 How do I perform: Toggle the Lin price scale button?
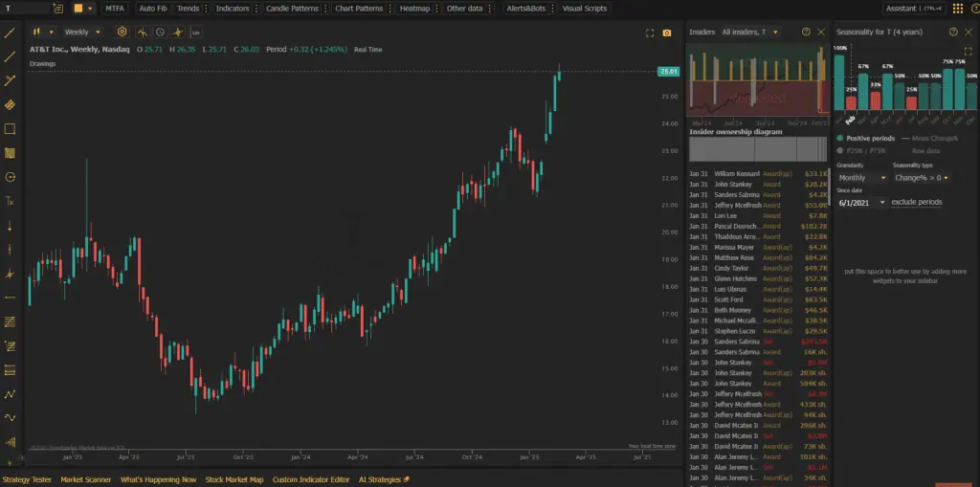(x=196, y=32)
